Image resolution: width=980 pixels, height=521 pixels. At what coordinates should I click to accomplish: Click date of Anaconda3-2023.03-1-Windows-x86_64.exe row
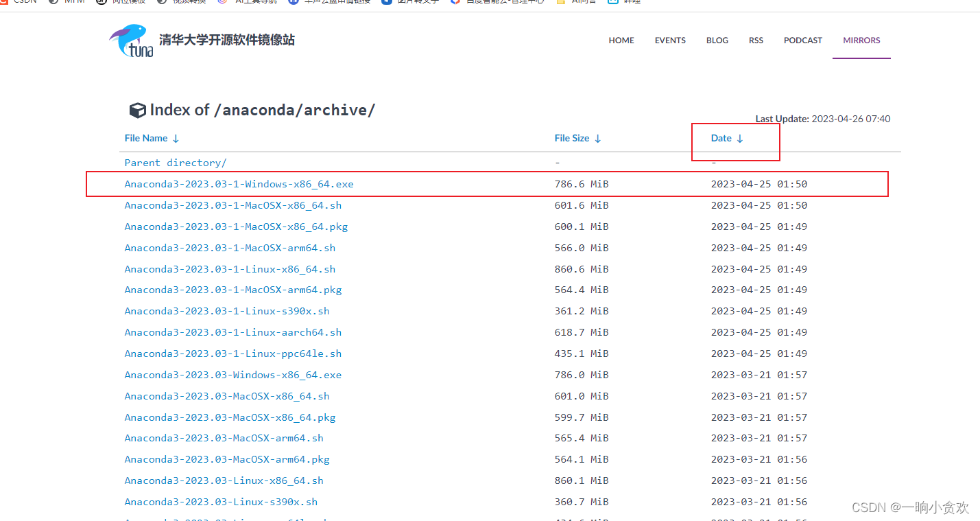(x=759, y=184)
